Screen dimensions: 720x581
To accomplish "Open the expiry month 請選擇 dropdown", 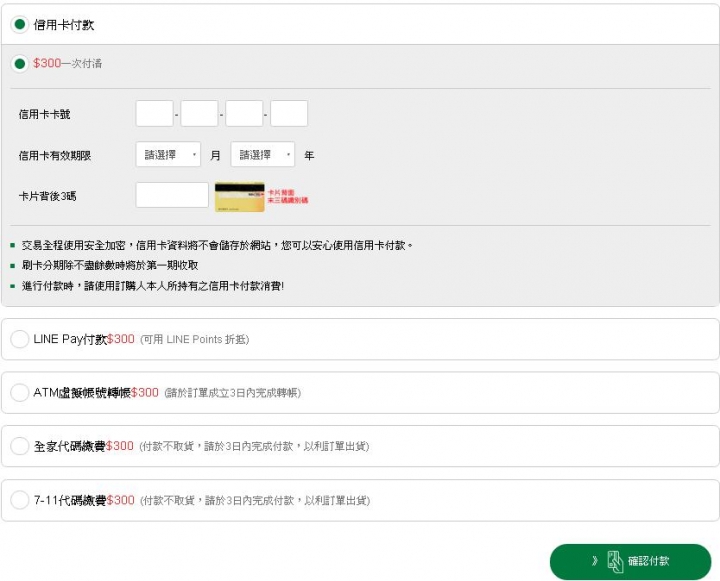I will tap(168, 154).
